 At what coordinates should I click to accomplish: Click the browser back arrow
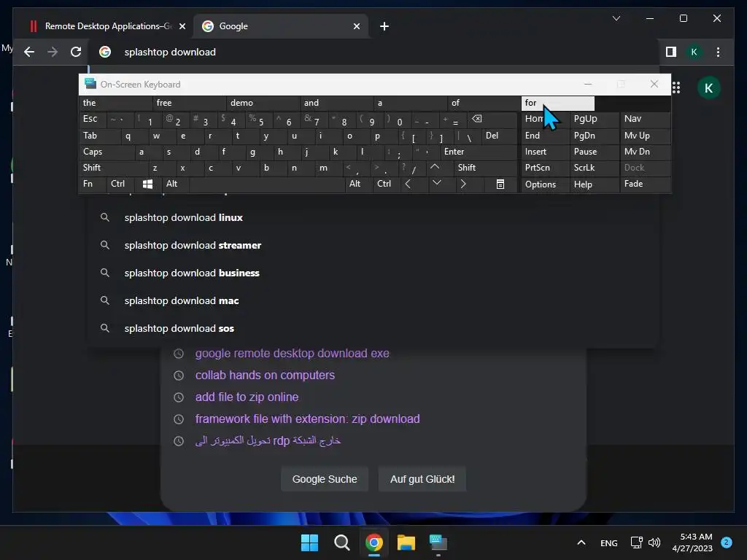[29, 52]
